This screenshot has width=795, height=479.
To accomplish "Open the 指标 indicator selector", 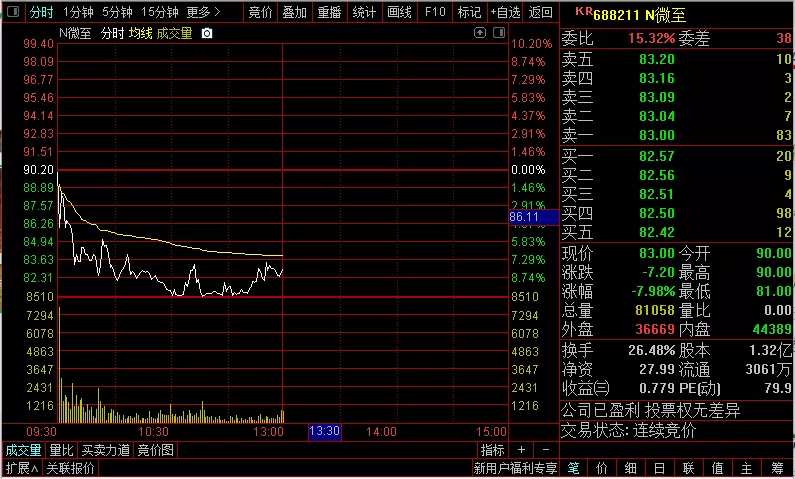I will click(492, 450).
